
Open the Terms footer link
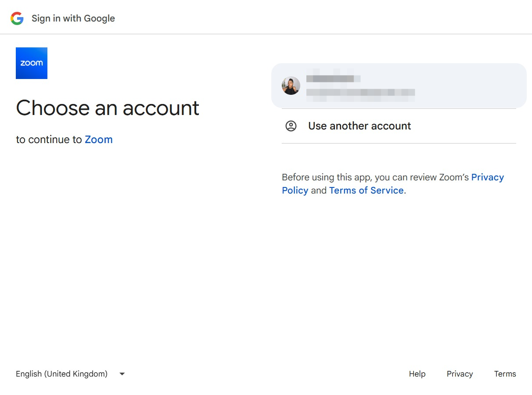pos(505,374)
